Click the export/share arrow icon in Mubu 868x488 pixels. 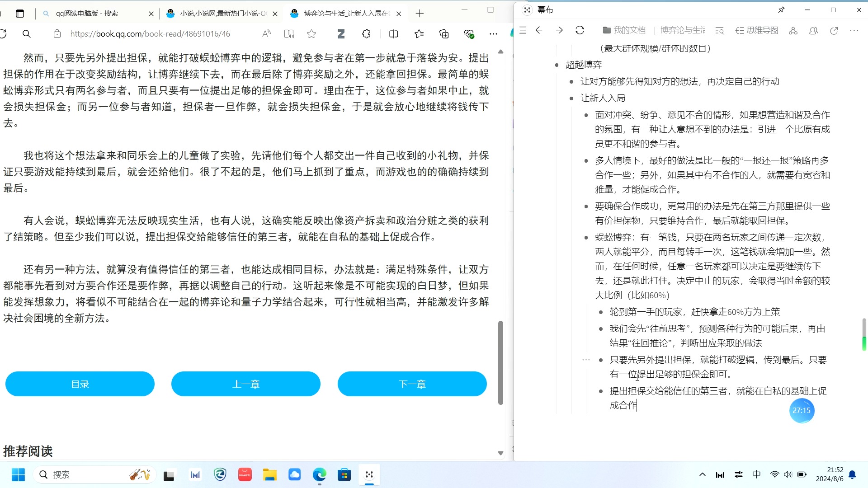pos(834,31)
